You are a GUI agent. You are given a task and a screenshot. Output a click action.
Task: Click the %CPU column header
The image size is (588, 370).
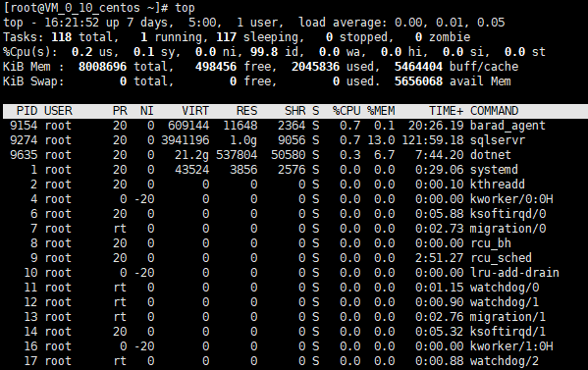[347, 111]
